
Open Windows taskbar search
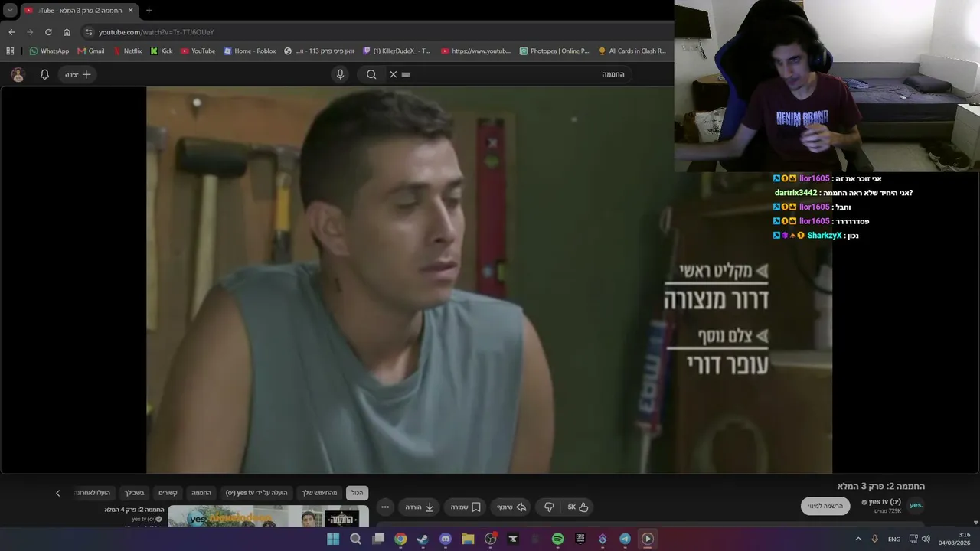[355, 539]
